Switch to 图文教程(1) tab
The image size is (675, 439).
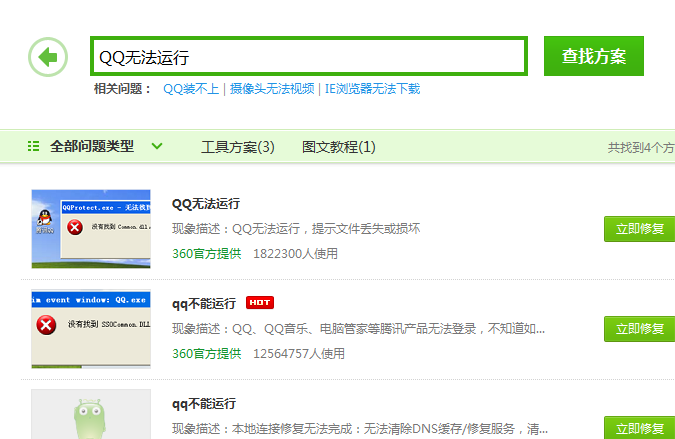tap(338, 147)
